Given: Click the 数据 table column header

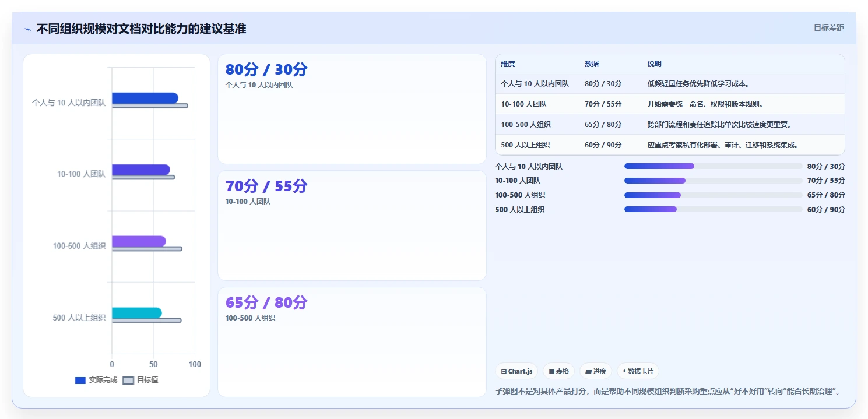Looking at the screenshot, I should [592, 64].
